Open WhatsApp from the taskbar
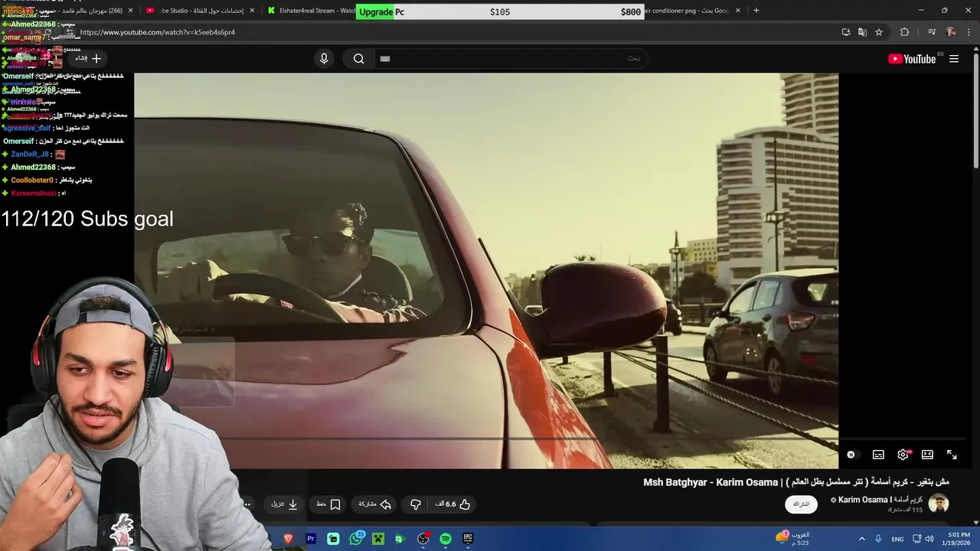This screenshot has height=551, width=980. pyautogui.click(x=355, y=539)
